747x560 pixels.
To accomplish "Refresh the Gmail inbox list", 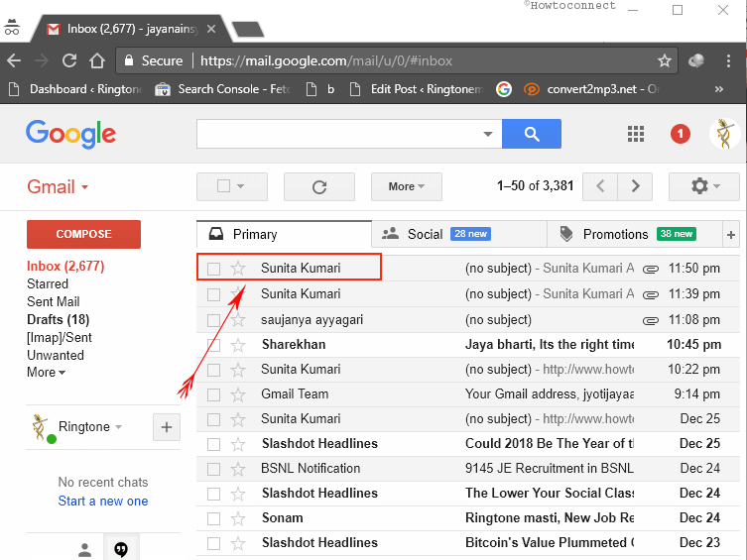I will tap(319, 186).
